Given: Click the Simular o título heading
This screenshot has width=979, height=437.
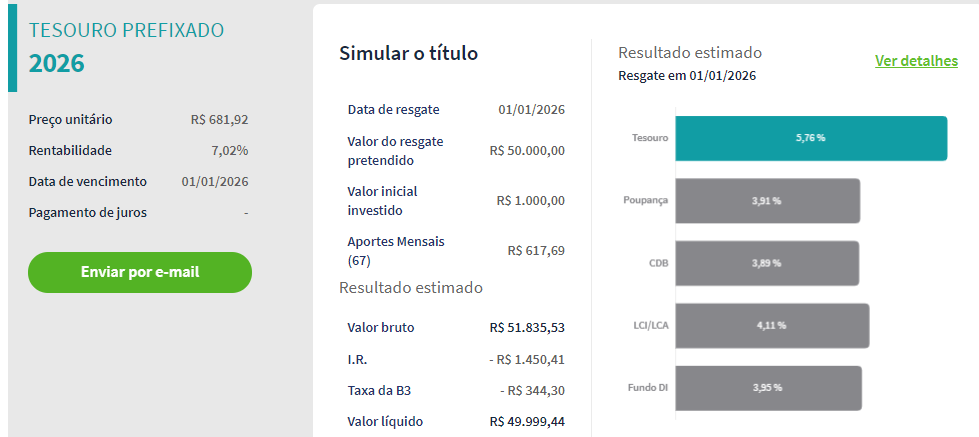Looking at the screenshot, I should [x=409, y=54].
